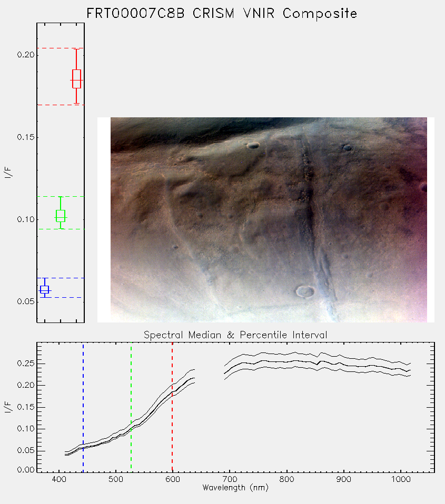Click the 0.20 tick label on box plot axis
The height and width of the screenshot is (504, 445).
(x=26, y=55)
